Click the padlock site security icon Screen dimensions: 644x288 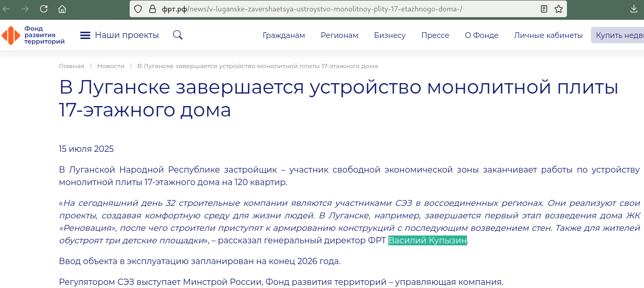(x=153, y=9)
